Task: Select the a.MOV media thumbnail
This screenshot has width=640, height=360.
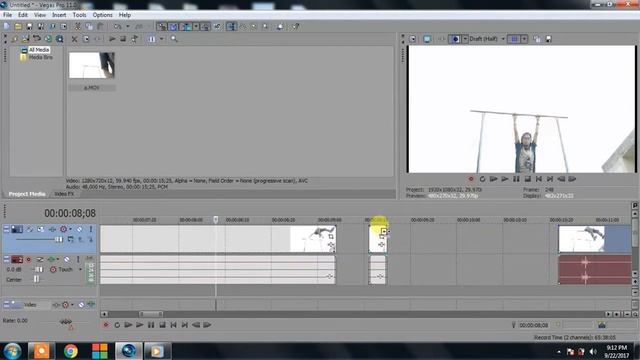Action: tap(91, 65)
